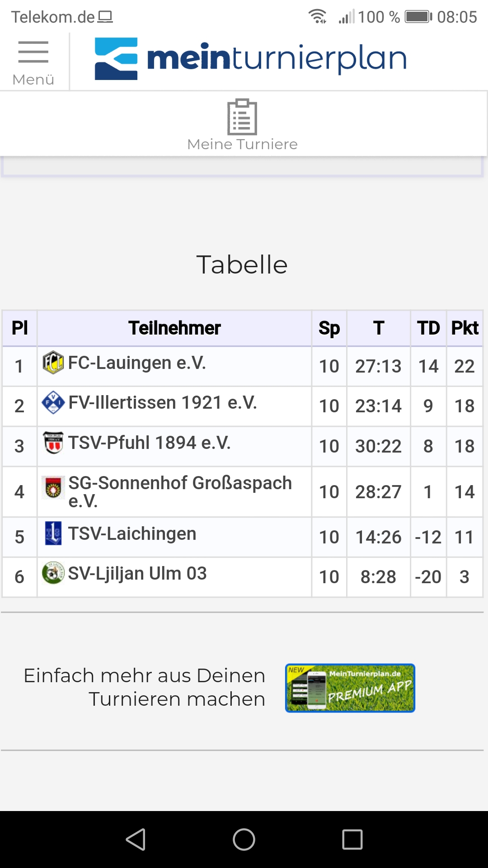Open the hamburger Menü icon

tap(33, 52)
